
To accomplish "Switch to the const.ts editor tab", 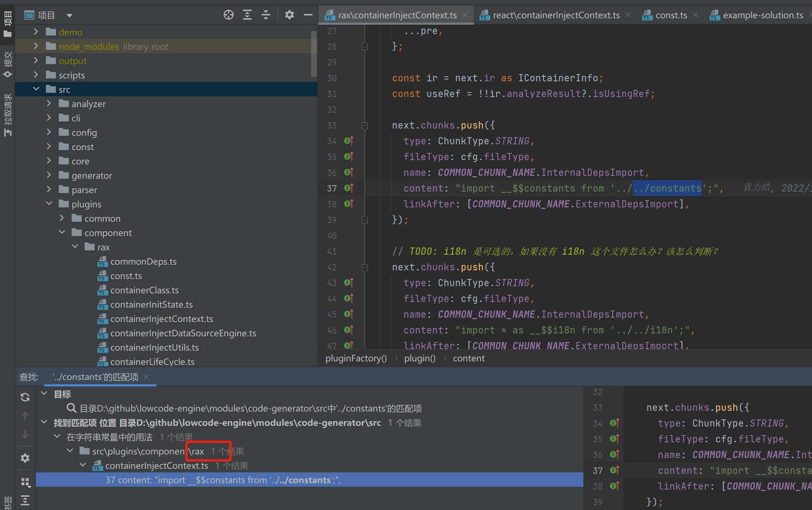I will click(x=671, y=15).
